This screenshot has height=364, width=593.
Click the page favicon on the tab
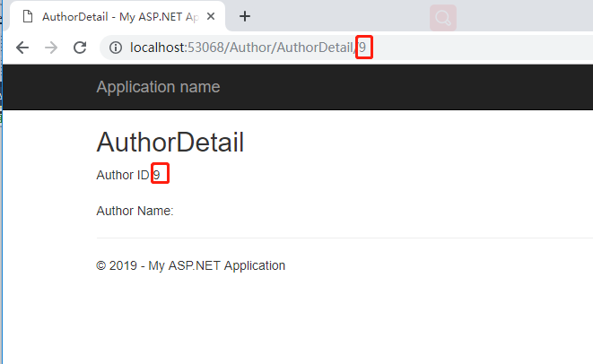[27, 16]
